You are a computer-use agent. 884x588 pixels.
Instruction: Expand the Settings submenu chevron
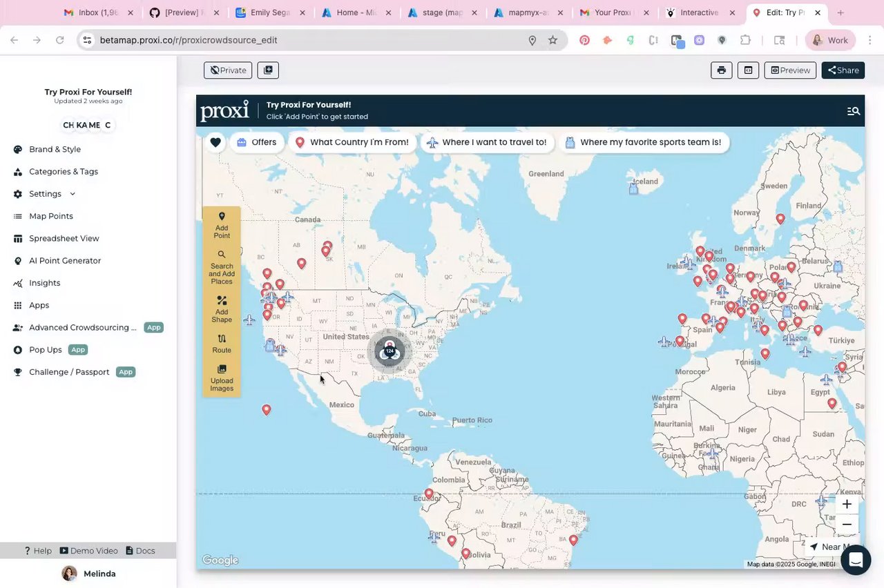[73, 194]
